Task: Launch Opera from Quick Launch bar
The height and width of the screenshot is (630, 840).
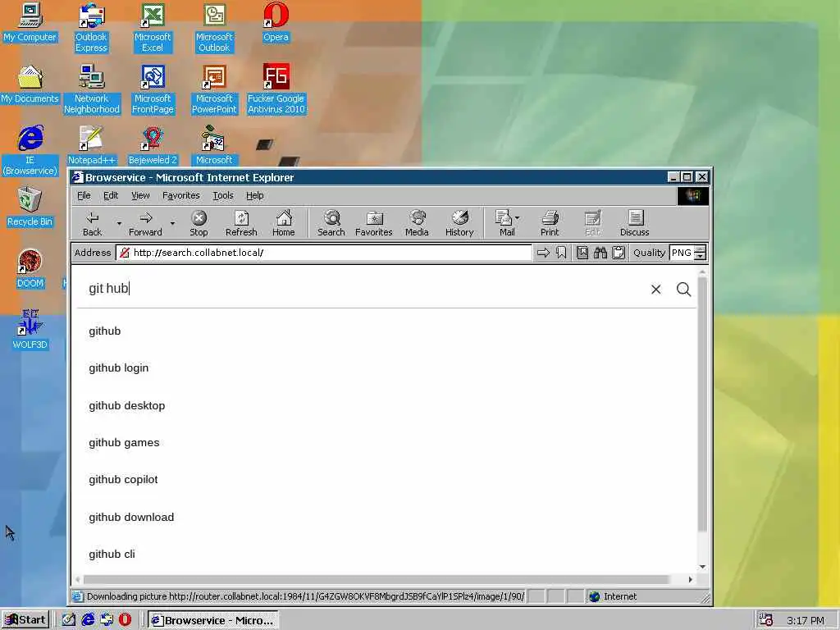Action: pos(125,620)
